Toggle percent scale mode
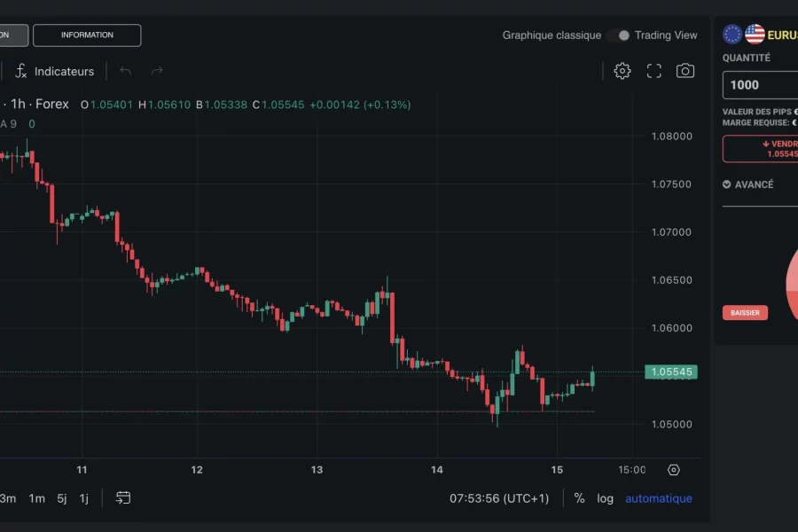798x532 pixels. [579, 498]
